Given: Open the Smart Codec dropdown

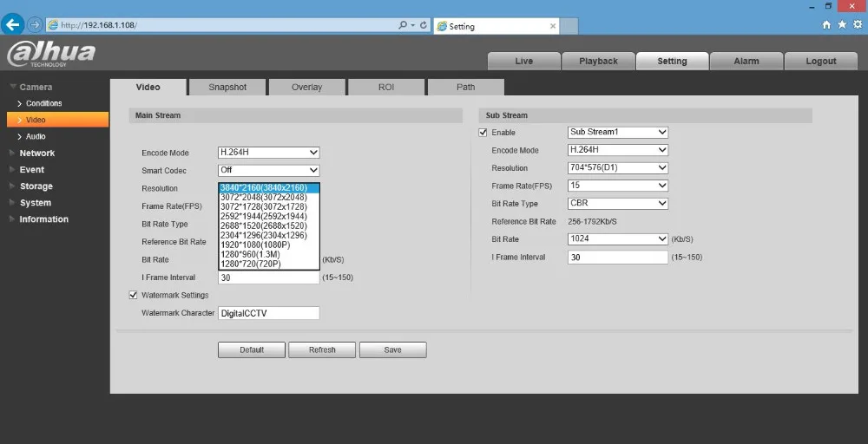Looking at the screenshot, I should [x=268, y=170].
